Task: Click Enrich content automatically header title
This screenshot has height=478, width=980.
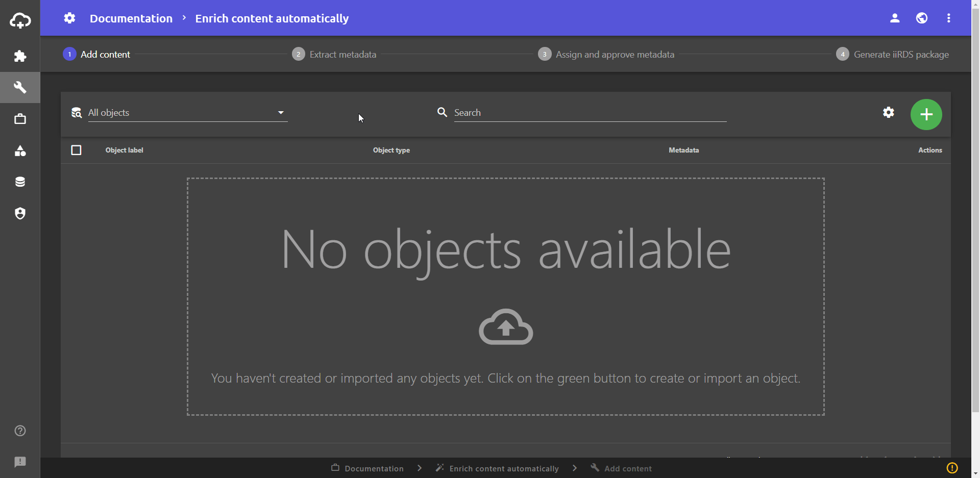Action: (x=272, y=18)
